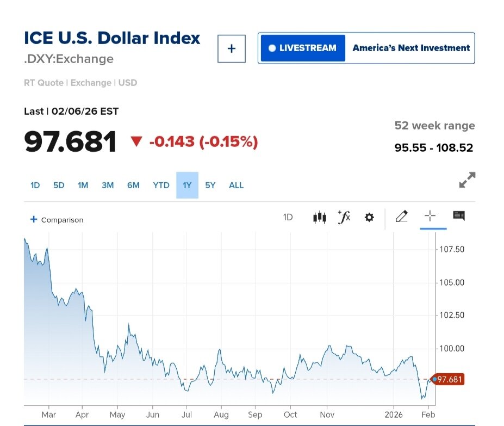The height and width of the screenshot is (426, 504).
Task: Open chart settings gear
Action: coord(369,218)
